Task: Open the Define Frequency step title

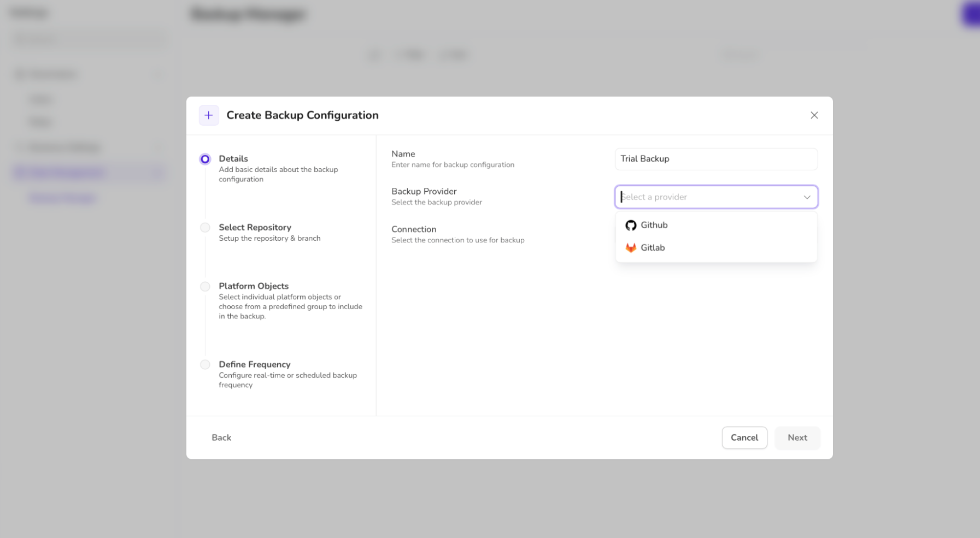Action: [254, 364]
